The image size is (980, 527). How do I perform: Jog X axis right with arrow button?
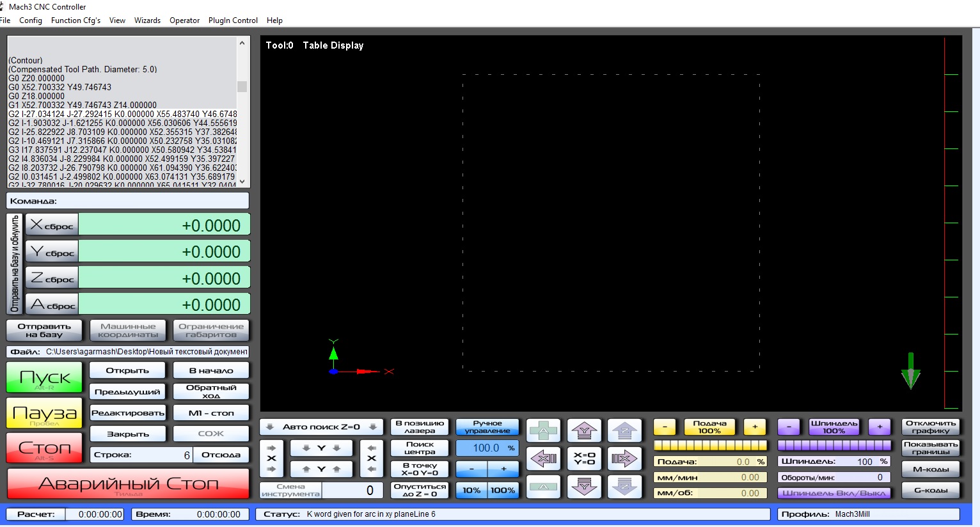coord(624,459)
